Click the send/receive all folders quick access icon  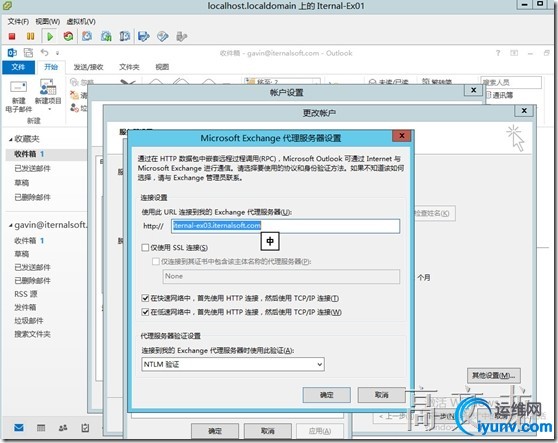point(28,53)
